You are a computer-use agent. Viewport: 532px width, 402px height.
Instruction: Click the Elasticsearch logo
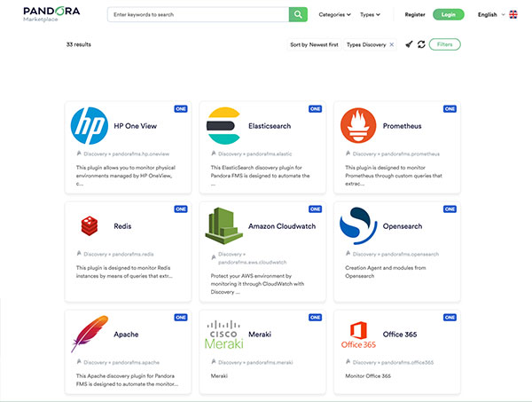223,126
